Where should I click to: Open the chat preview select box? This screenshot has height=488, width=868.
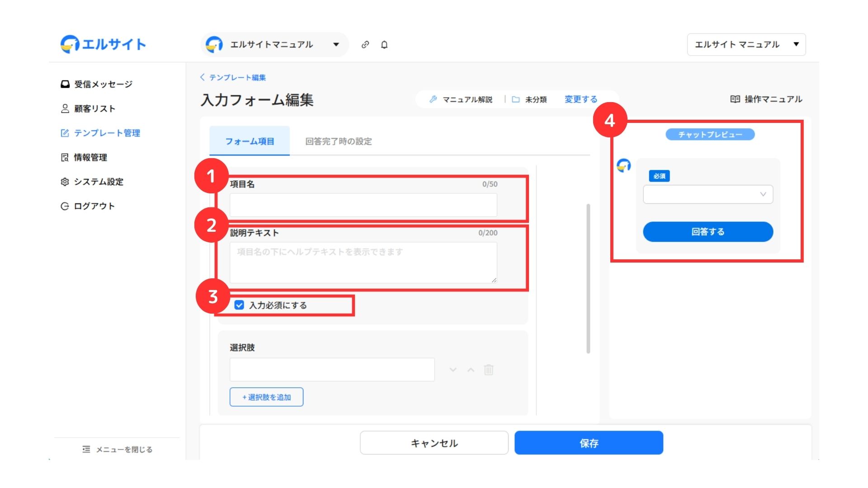708,194
